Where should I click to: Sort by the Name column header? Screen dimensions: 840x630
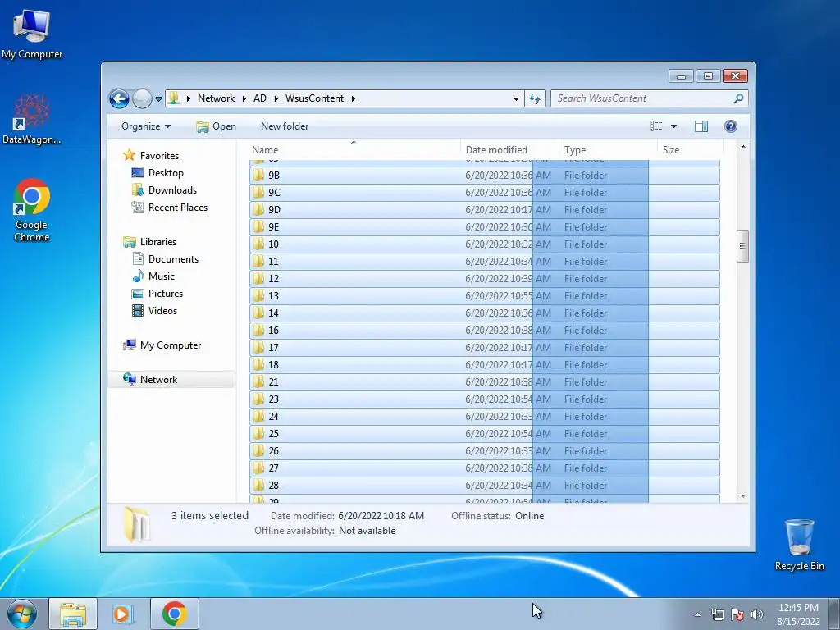coord(354,150)
